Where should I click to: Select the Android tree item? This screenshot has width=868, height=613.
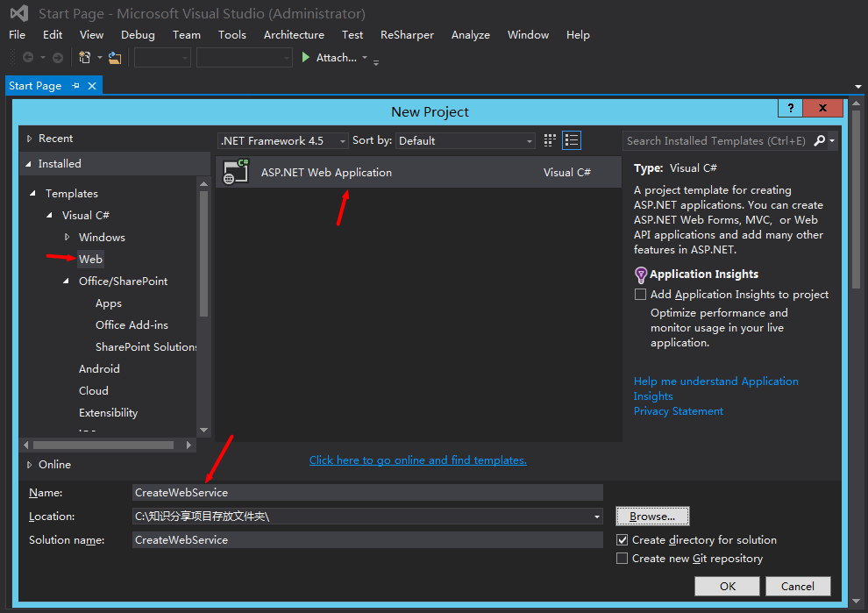click(x=99, y=369)
